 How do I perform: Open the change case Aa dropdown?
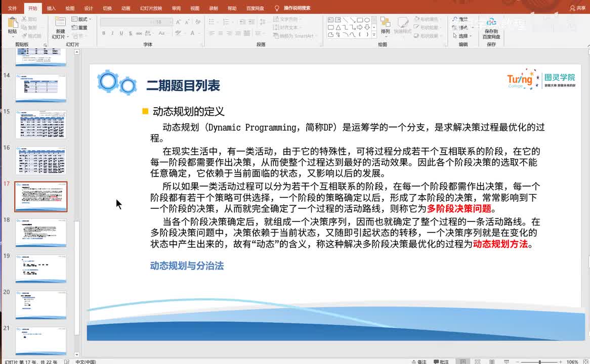[x=162, y=33]
